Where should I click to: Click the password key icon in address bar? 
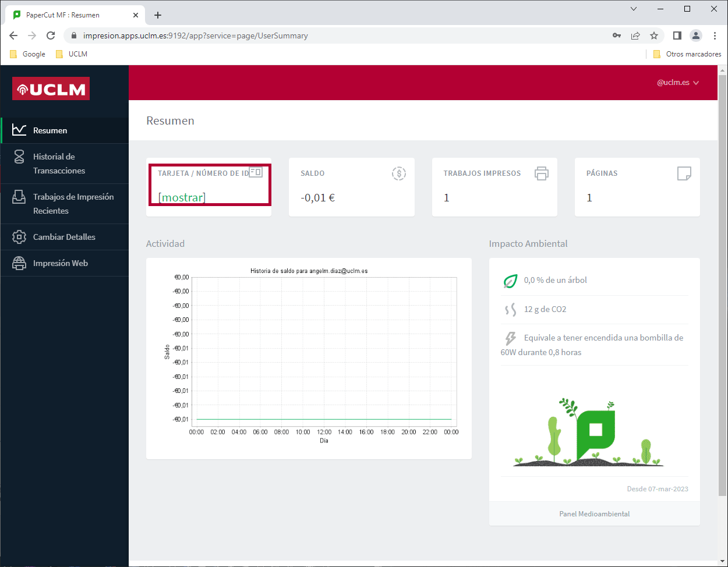(617, 36)
